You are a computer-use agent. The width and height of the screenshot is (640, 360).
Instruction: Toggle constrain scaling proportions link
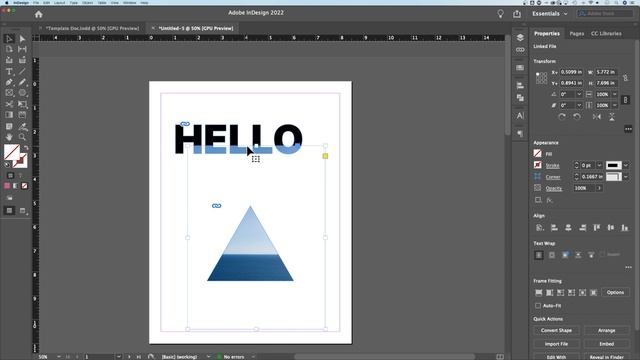625,100
